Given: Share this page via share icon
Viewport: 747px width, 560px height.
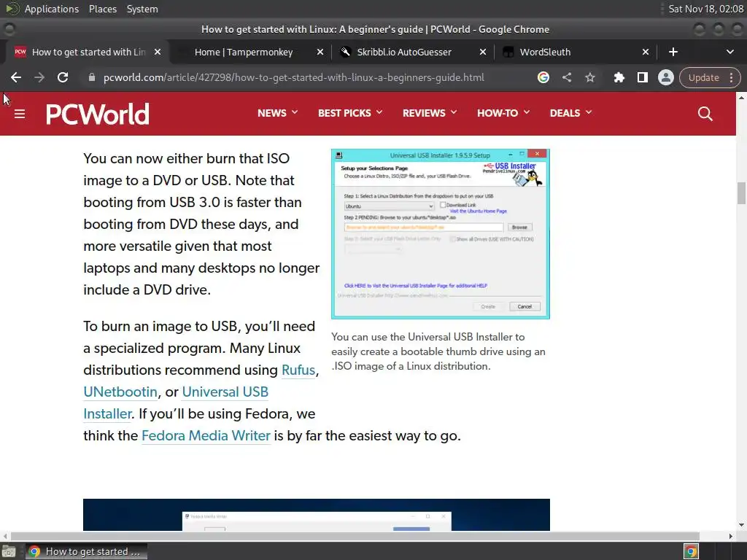Looking at the screenshot, I should pyautogui.click(x=566, y=77).
